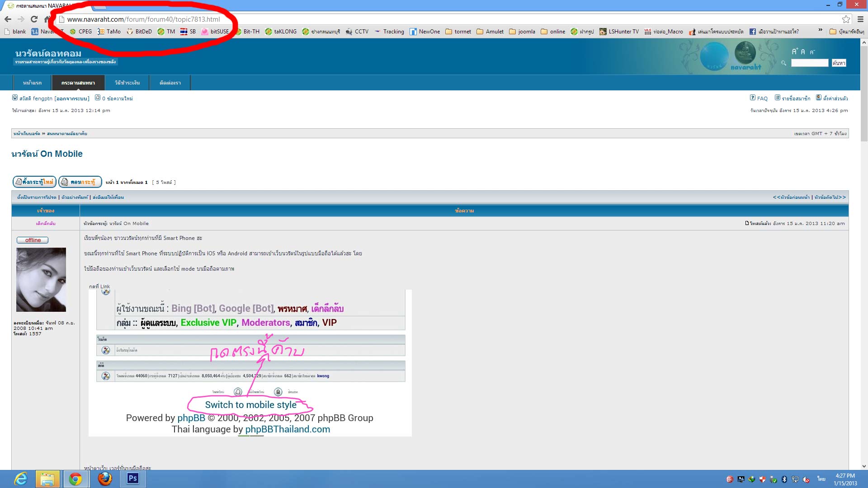Open Photoshop from the taskbar
Viewport: 868px width, 488px height.
[x=133, y=479]
